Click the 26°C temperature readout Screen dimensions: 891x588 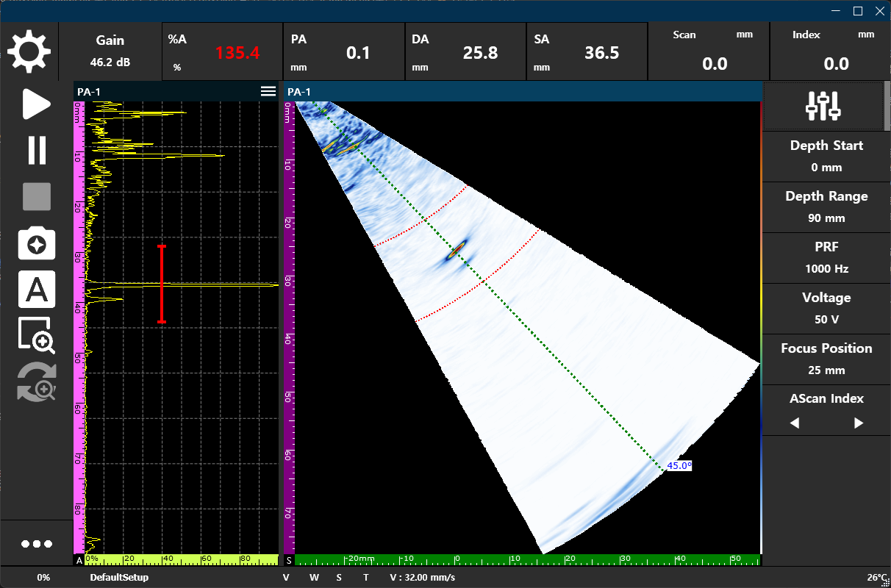pos(878,578)
